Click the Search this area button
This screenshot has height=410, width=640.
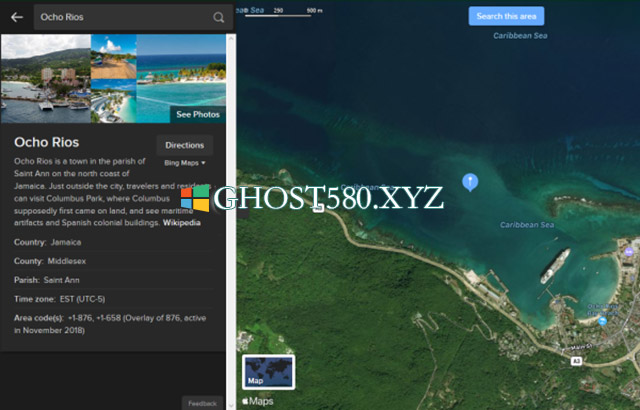click(506, 16)
